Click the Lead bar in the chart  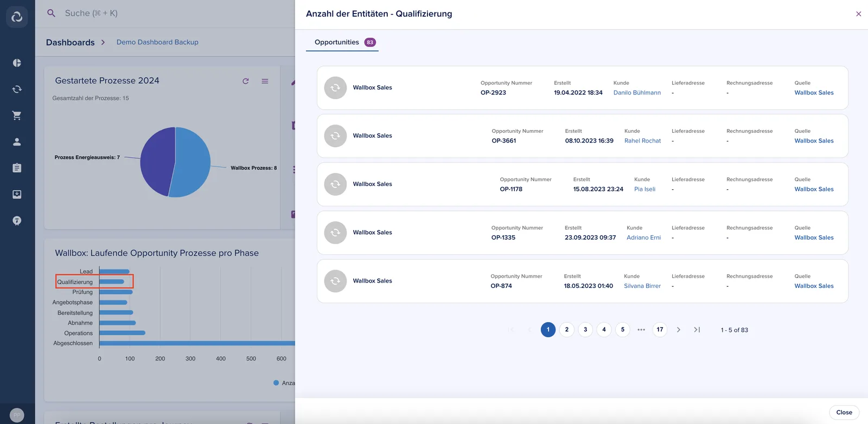click(114, 272)
